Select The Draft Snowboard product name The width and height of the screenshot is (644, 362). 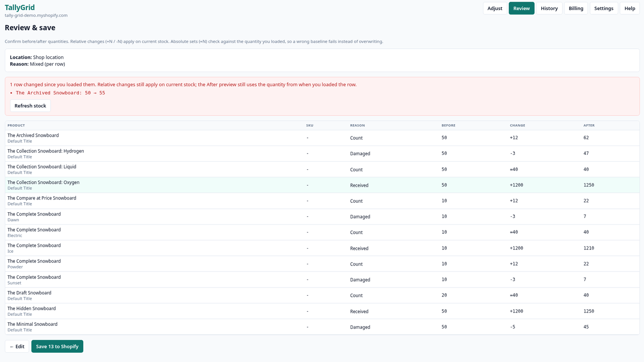coord(29,293)
